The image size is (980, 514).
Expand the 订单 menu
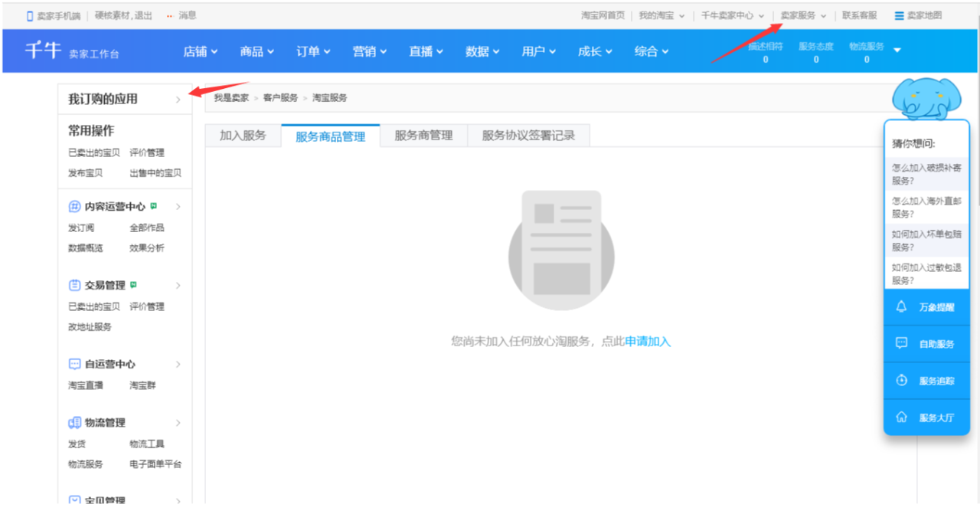click(x=314, y=51)
